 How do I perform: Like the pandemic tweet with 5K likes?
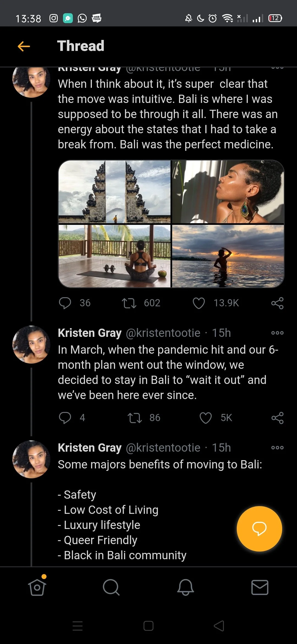pos(205,418)
